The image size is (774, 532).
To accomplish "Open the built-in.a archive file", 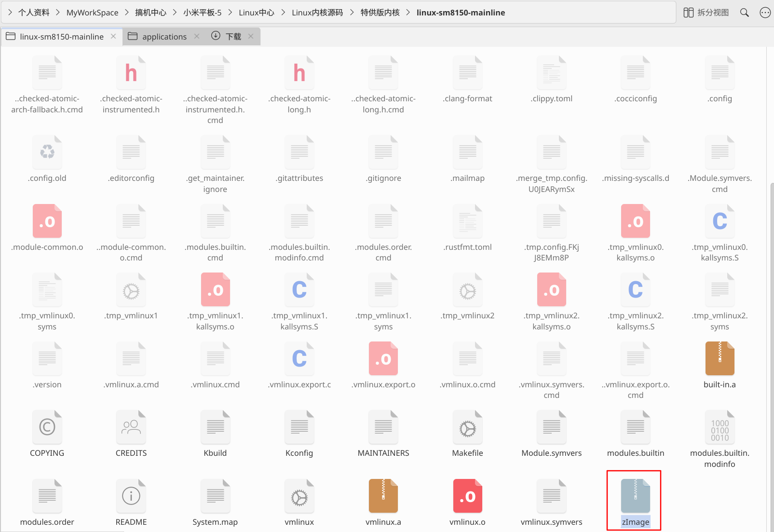I will (x=720, y=365).
